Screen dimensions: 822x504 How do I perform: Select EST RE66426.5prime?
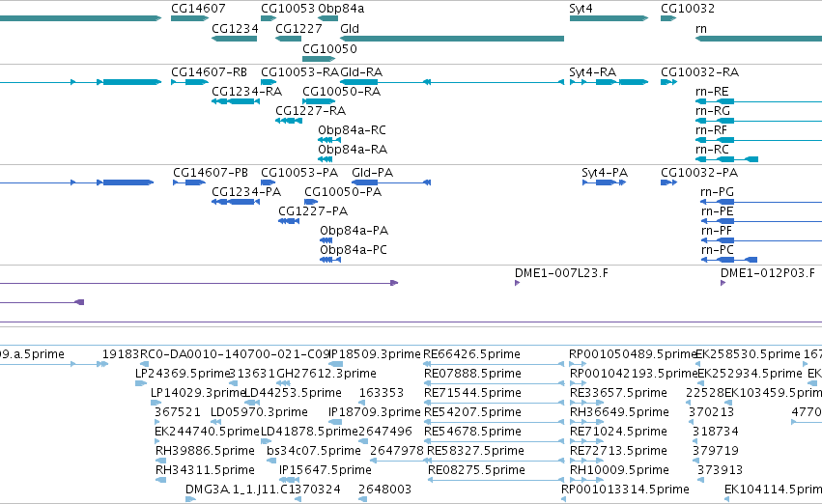[471, 354]
